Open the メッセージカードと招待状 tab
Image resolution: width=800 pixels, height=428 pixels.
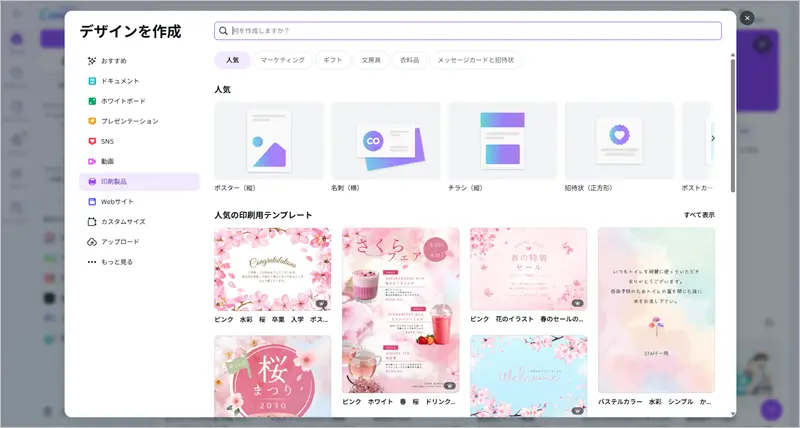point(475,60)
